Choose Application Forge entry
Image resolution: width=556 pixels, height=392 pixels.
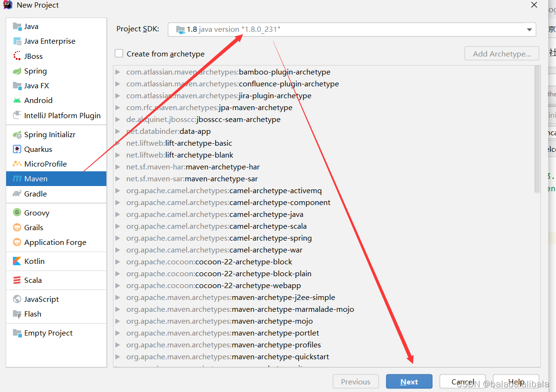pyautogui.click(x=57, y=243)
